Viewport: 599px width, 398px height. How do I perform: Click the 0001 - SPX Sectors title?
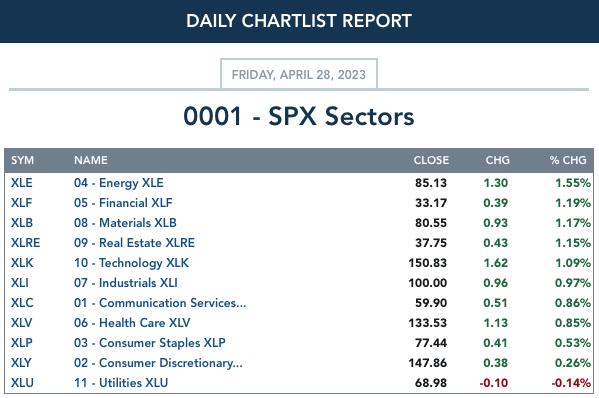299,116
